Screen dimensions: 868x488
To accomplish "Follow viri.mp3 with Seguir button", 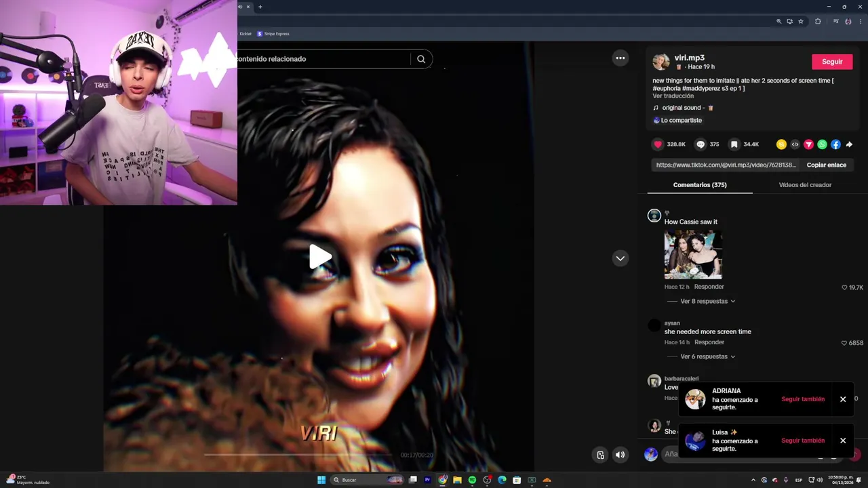I will [x=832, y=62].
